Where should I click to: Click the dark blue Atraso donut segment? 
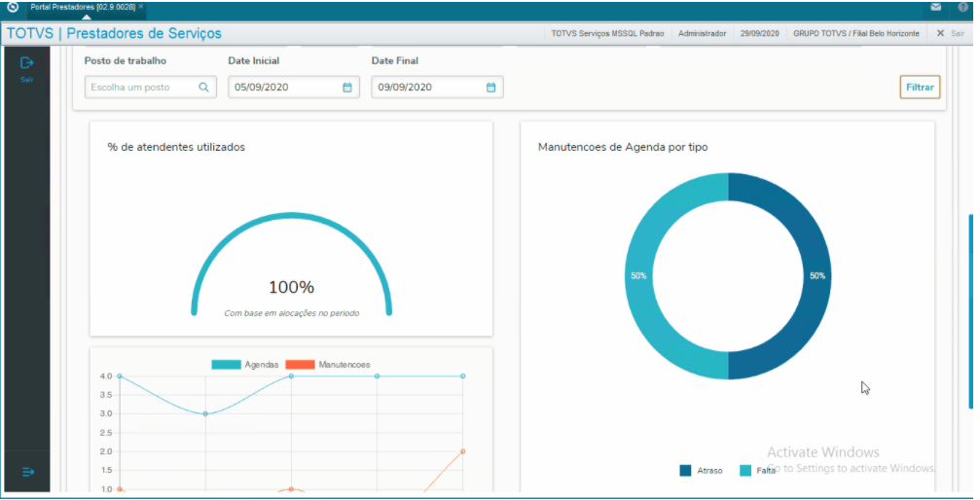[x=817, y=275]
